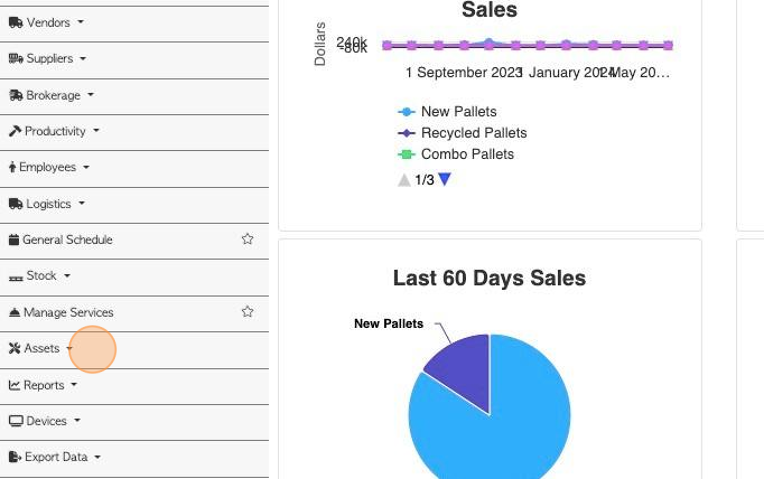This screenshot has width=764, height=479.
Task: Click the Suppliers pallet truck icon
Action: 16,59
